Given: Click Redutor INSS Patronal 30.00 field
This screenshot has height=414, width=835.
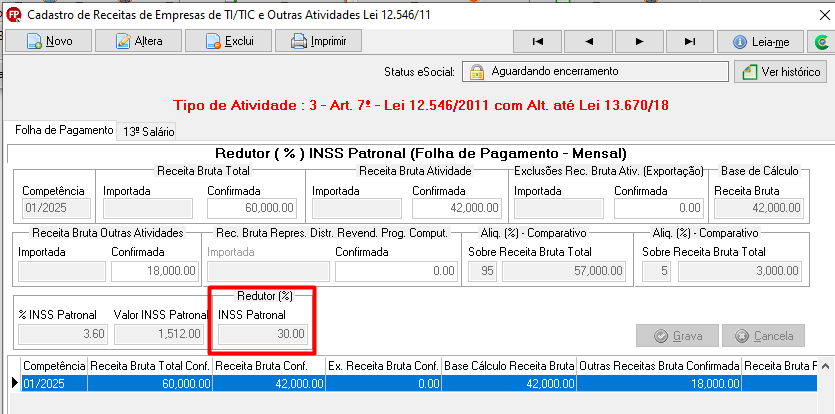Looking at the screenshot, I should [263, 334].
